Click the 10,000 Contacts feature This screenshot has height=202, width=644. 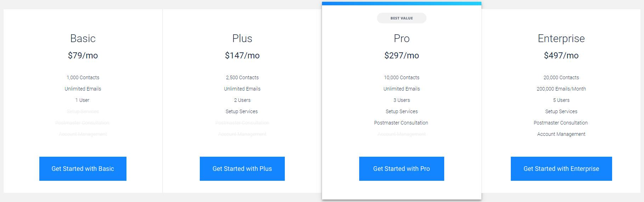pyautogui.click(x=401, y=77)
